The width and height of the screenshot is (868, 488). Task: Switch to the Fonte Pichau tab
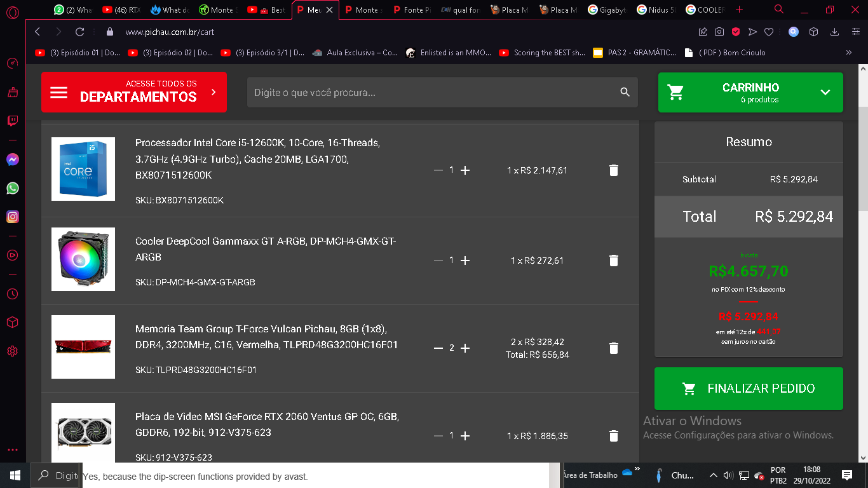click(412, 10)
